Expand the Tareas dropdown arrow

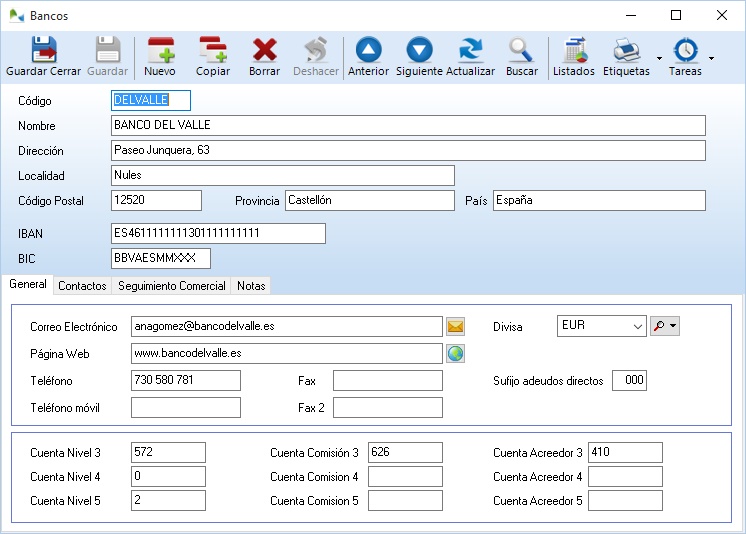711,59
